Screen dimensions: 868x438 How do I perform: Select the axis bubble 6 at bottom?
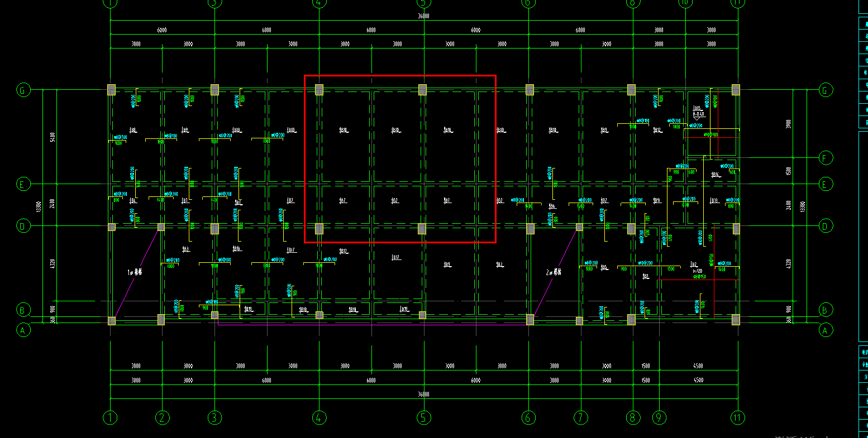tap(528, 417)
